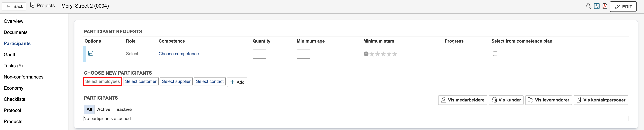
Task: Open the Select employees picker
Action: click(x=103, y=81)
